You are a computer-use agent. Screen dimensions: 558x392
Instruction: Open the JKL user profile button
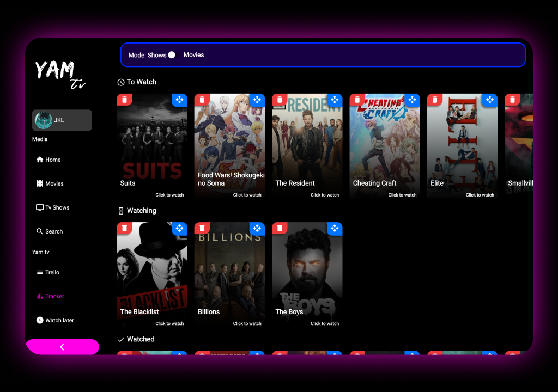click(62, 120)
